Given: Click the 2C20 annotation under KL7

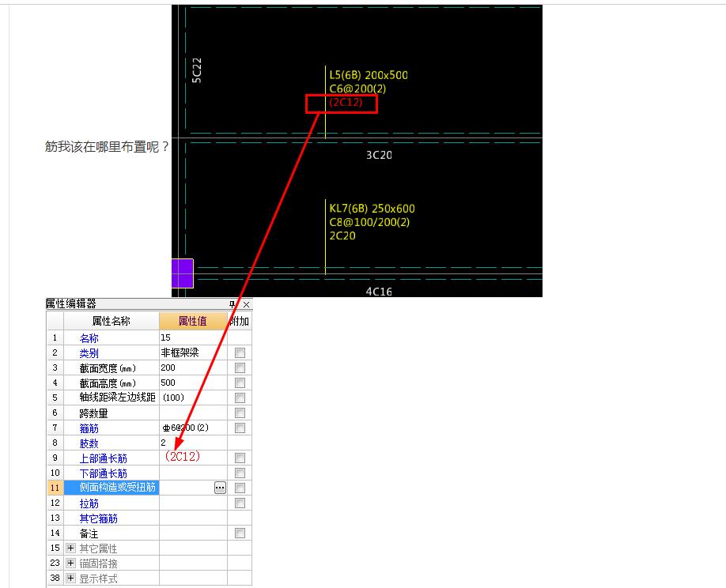Looking at the screenshot, I should coord(342,236).
